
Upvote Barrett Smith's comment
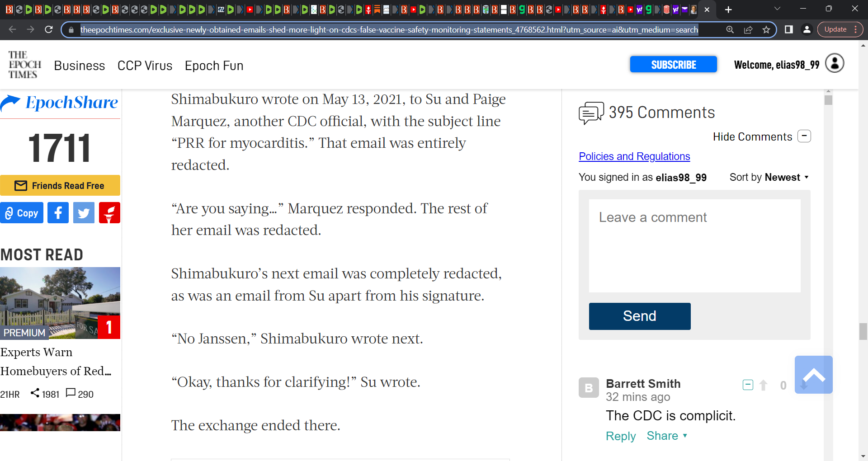[x=764, y=385]
